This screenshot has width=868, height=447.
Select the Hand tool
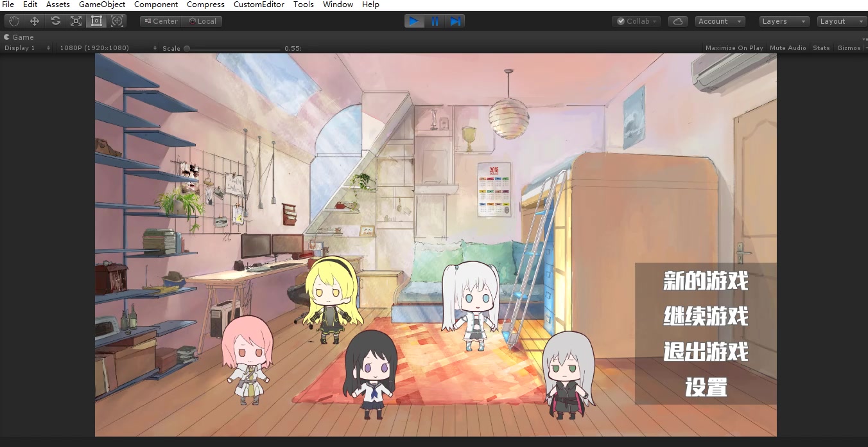pyautogui.click(x=13, y=21)
